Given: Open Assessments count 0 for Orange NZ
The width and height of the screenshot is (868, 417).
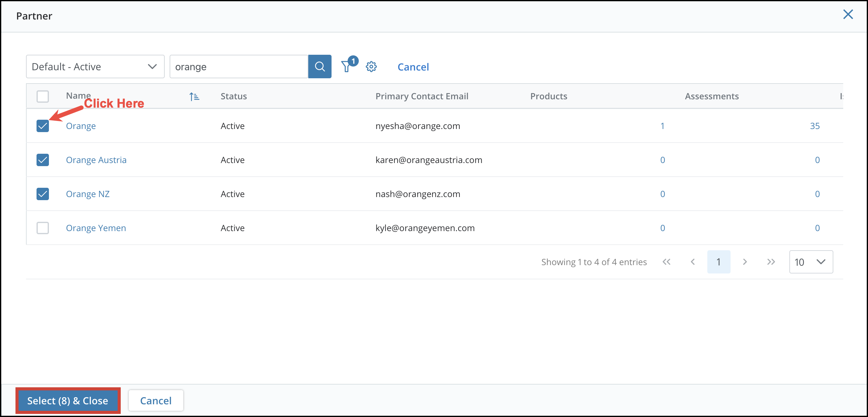Looking at the screenshot, I should (x=817, y=194).
